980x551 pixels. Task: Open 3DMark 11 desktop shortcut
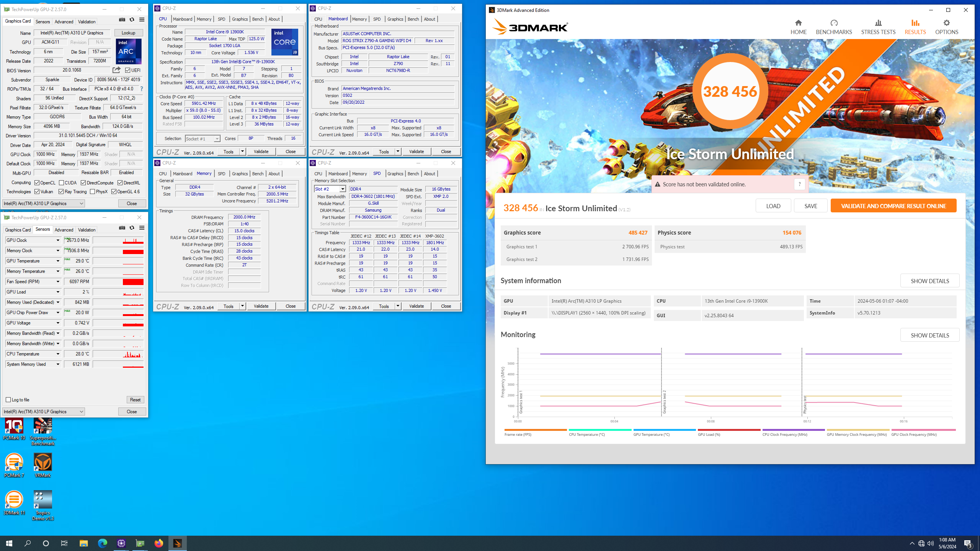[14, 502]
